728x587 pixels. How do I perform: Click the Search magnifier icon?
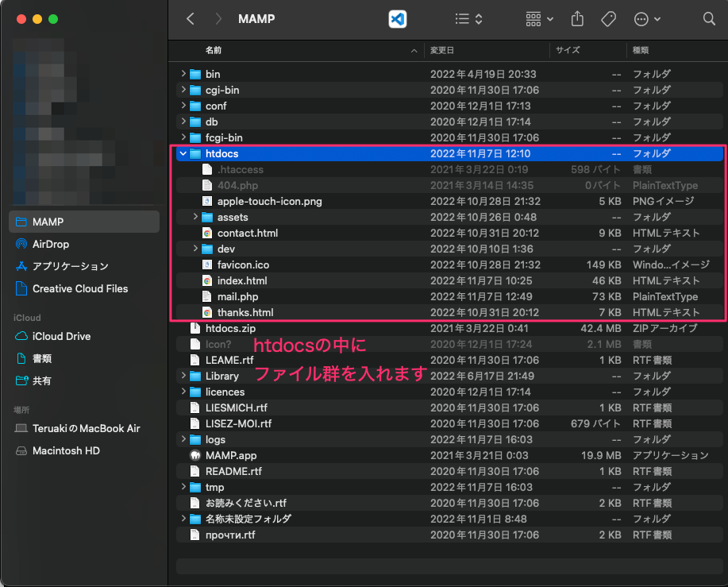[x=708, y=19]
